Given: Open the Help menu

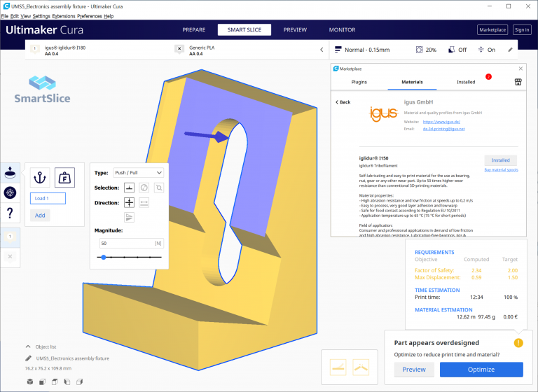Looking at the screenshot, I should (x=109, y=16).
